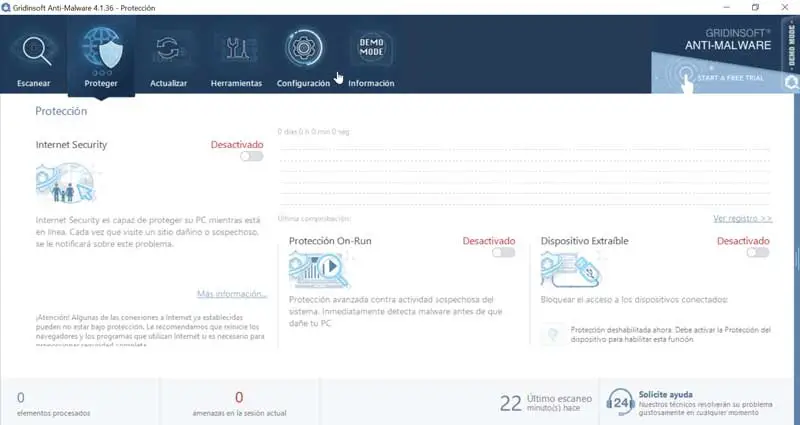The width and height of the screenshot is (800, 425).
Task: Open the Herramientas tab label
Action: (236, 83)
